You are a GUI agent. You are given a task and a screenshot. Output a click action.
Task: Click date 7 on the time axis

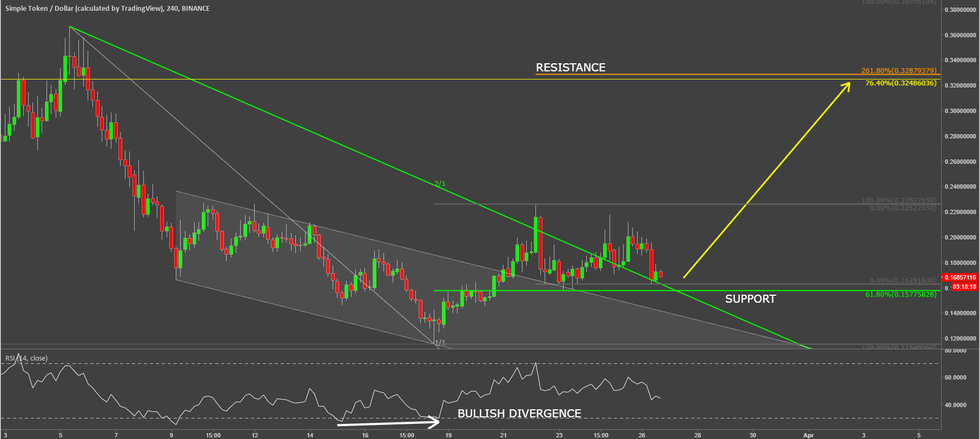click(116, 435)
